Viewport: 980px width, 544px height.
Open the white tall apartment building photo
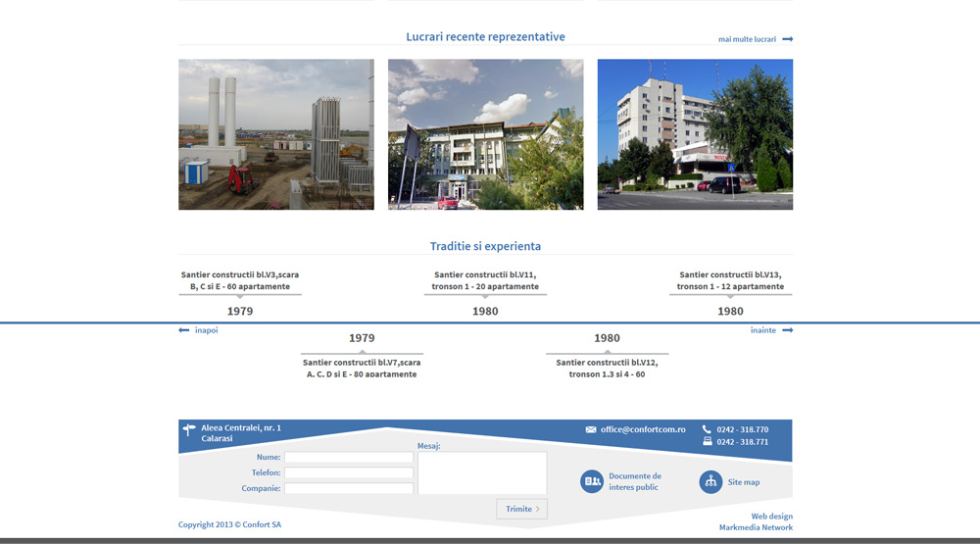point(695,134)
